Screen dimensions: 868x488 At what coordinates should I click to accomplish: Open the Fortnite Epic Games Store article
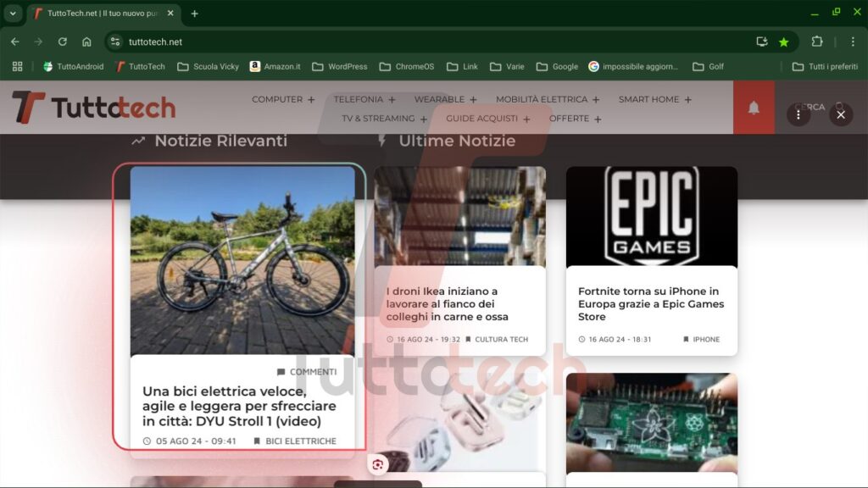point(652,303)
